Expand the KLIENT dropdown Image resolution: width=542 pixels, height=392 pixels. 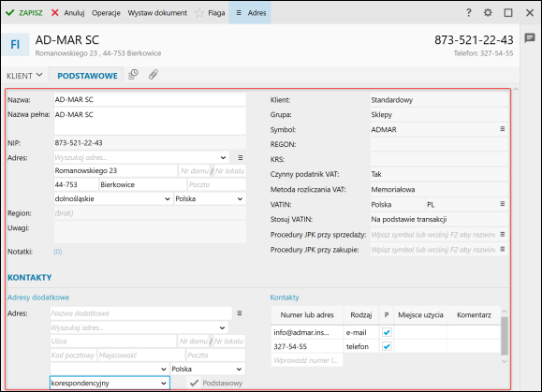24,75
